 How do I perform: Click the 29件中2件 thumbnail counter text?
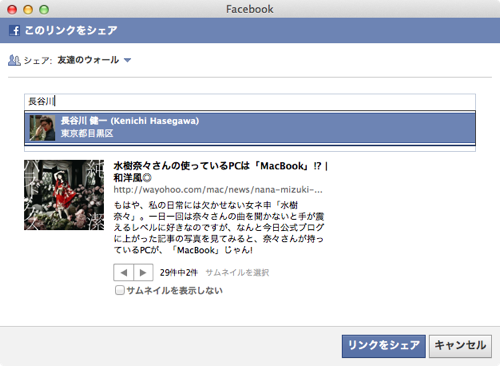(179, 273)
